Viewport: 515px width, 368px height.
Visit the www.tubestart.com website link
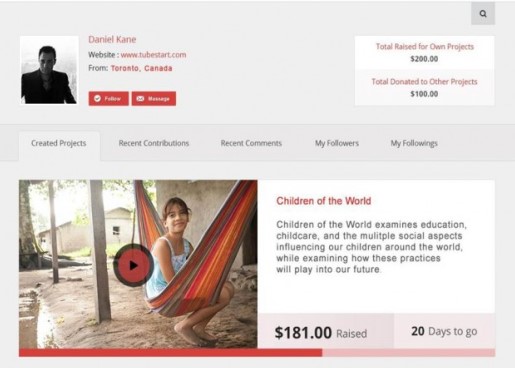153,55
